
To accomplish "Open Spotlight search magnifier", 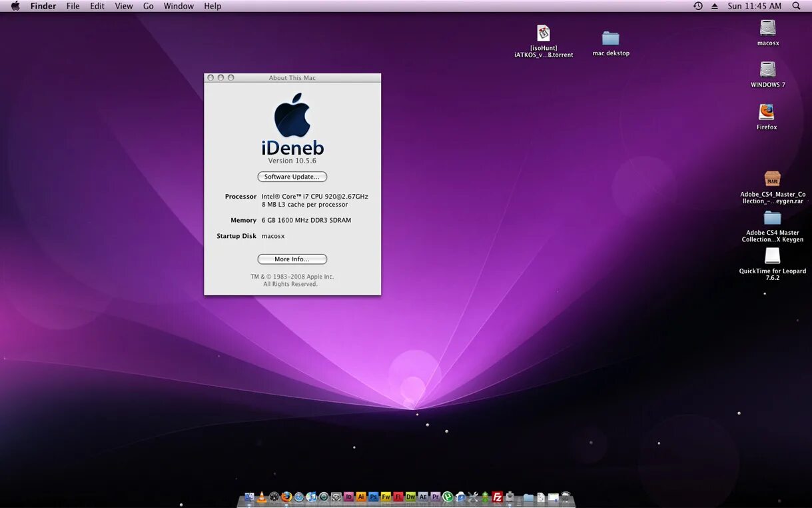I will (796, 6).
